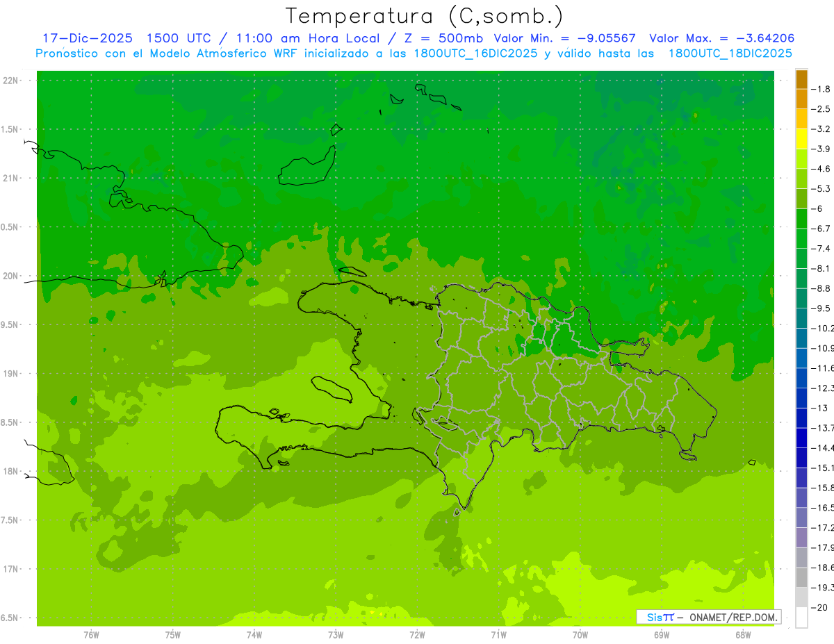
Task: Click the "Valor Max. = -3.64206" text
Action: (x=721, y=38)
